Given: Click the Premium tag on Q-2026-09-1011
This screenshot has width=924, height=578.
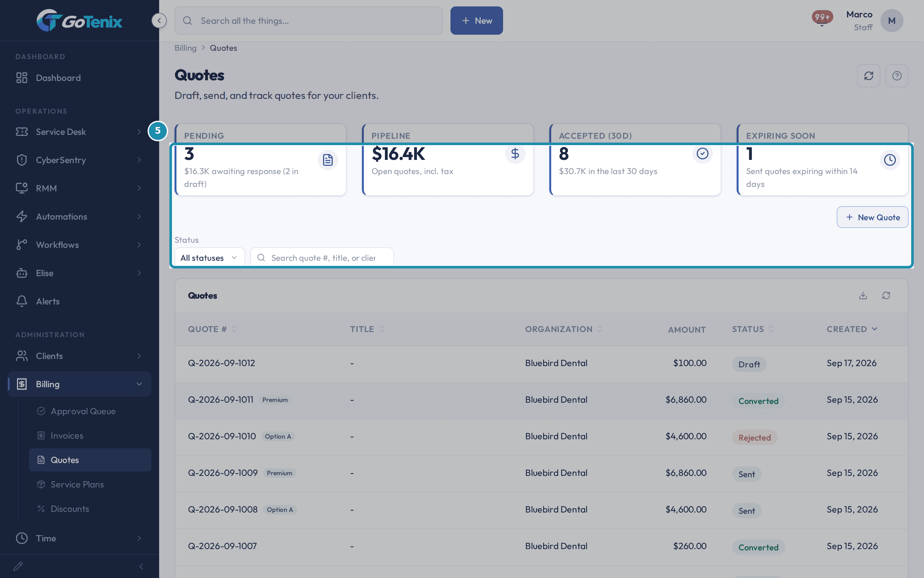Looking at the screenshot, I should pyautogui.click(x=275, y=400).
